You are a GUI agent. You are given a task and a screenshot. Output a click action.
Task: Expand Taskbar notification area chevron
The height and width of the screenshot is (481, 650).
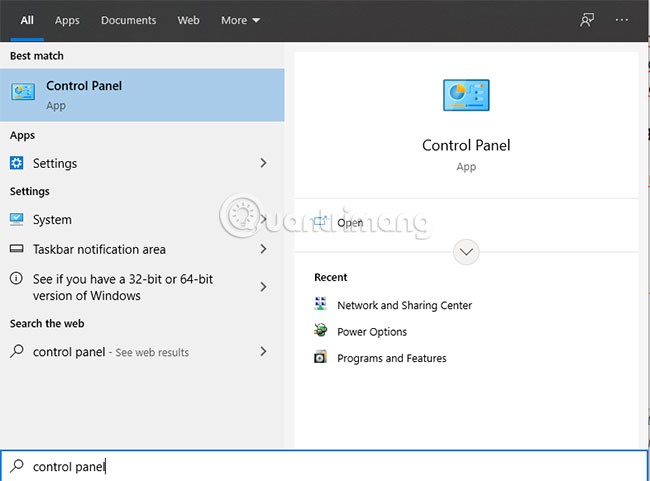click(x=263, y=249)
